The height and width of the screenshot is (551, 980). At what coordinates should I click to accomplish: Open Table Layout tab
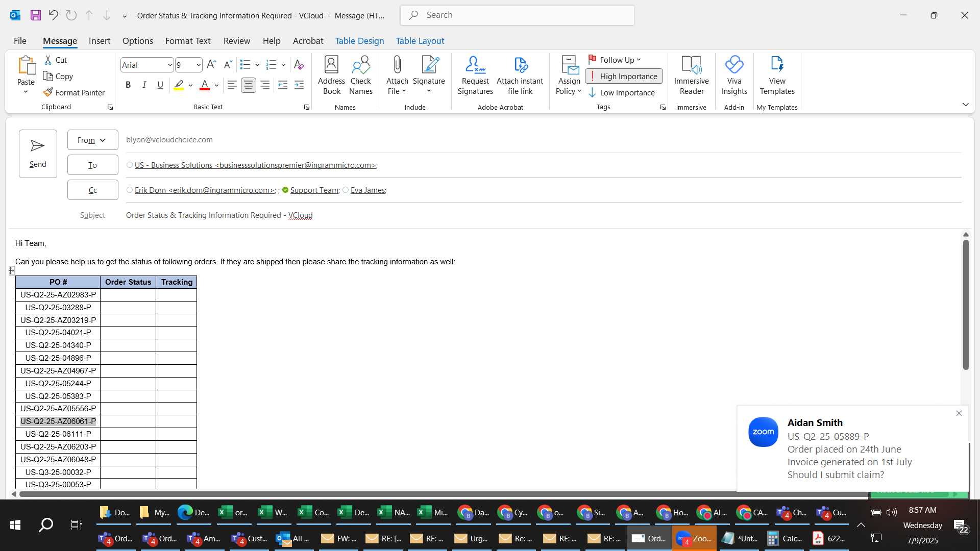click(420, 41)
